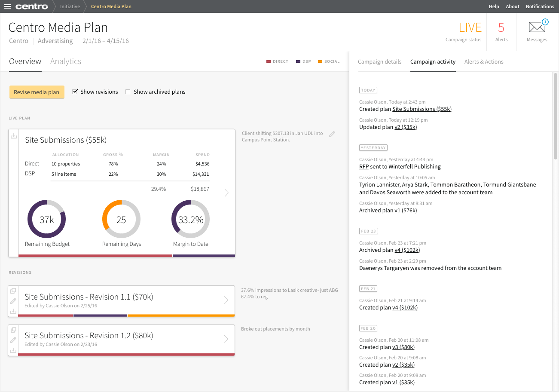
Task: Expand the live Site Submissions plan details
Action: (226, 193)
